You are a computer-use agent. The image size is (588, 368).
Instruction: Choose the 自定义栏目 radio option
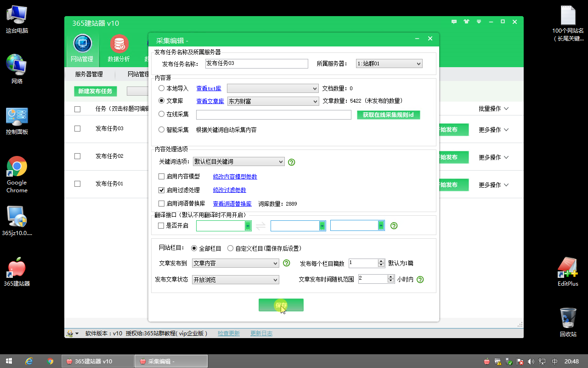tap(230, 248)
